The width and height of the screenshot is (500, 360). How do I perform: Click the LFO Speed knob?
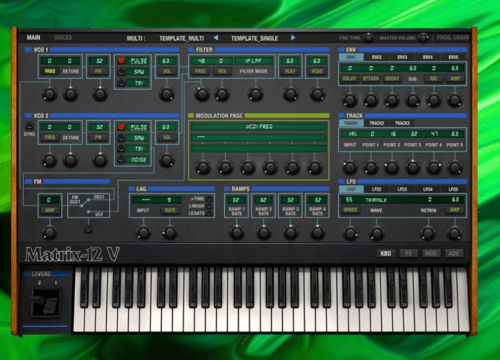tap(350, 233)
